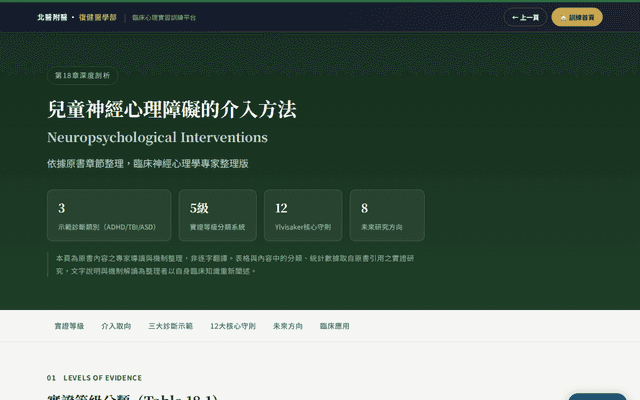The height and width of the screenshot is (400, 640).
Task: Switch to the 臨床應用 tab
Action: pyautogui.click(x=335, y=326)
